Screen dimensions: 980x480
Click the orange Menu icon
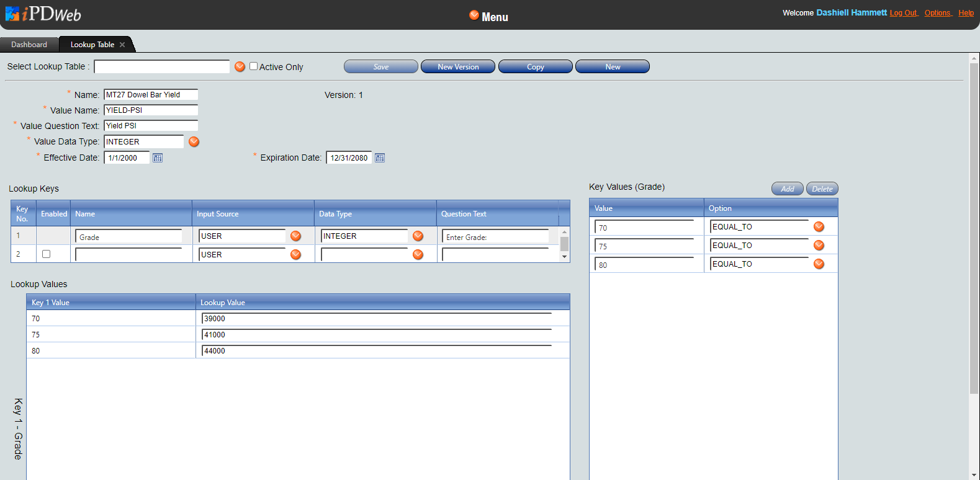pos(474,16)
